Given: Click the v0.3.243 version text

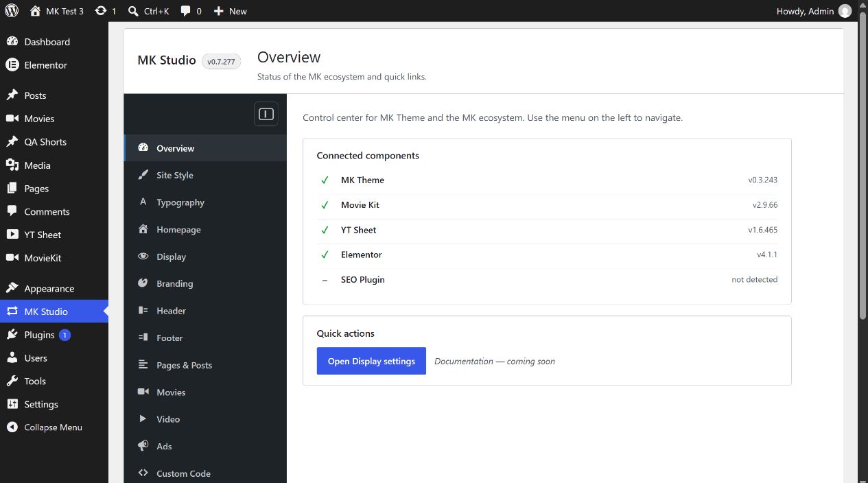Looking at the screenshot, I should coord(763,180).
